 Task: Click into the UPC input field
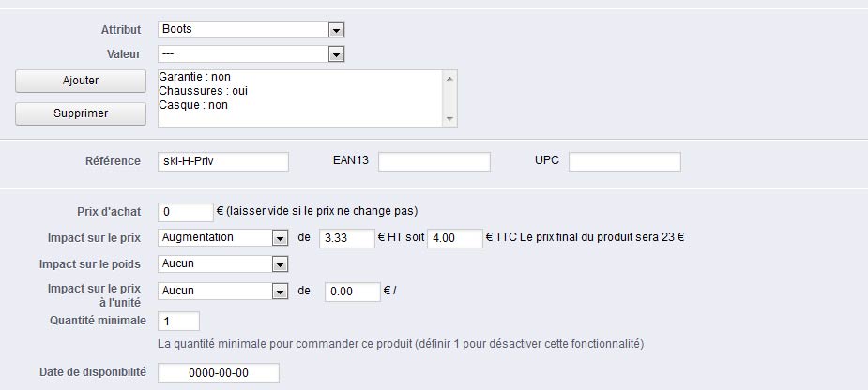[x=625, y=161]
